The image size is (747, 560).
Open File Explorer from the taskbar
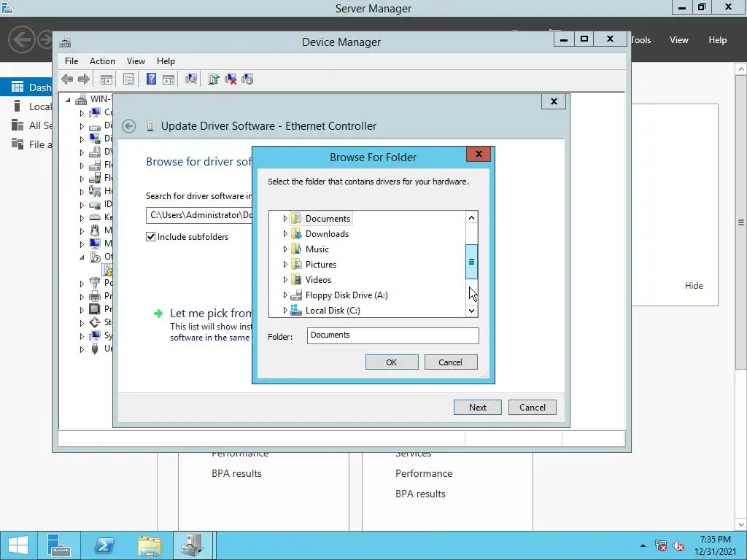[x=150, y=545]
